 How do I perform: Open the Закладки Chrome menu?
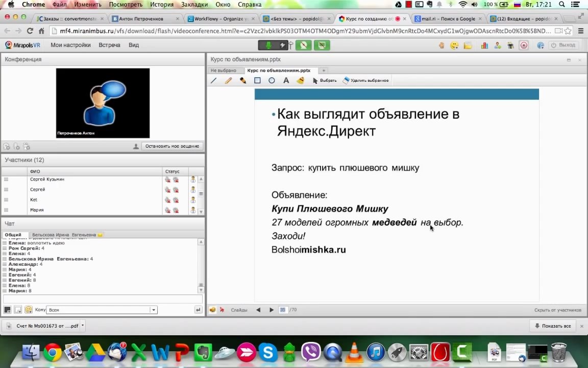[194, 5]
